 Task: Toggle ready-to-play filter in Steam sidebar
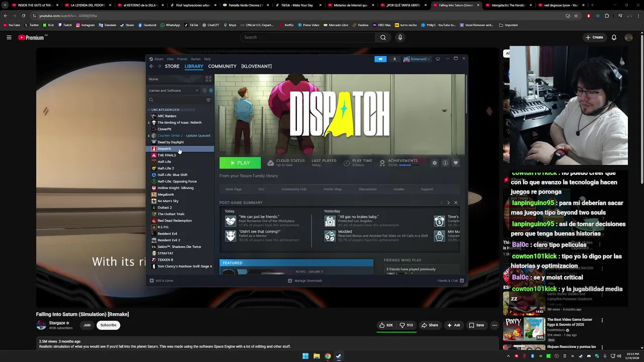(x=211, y=90)
